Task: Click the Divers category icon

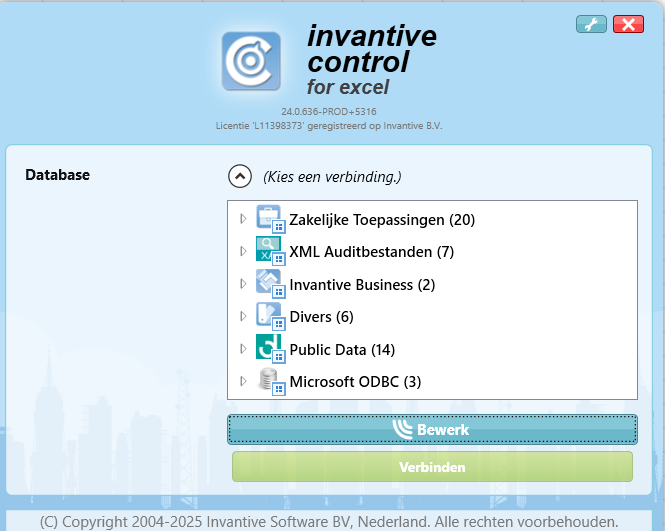Action: coord(270,316)
